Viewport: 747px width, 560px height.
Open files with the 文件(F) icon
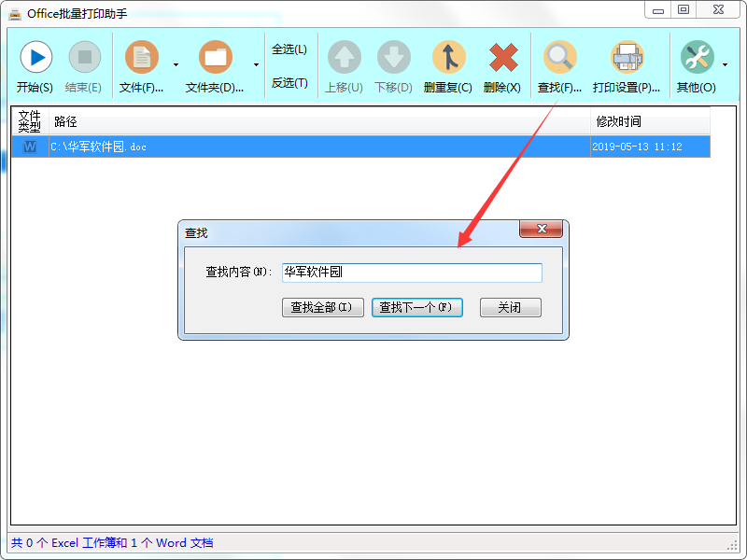point(142,58)
